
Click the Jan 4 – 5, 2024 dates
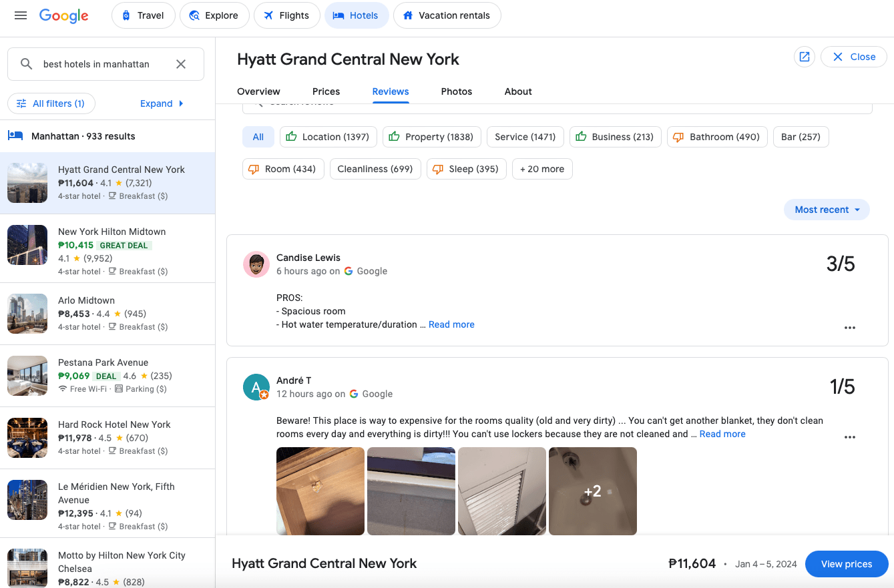[x=766, y=564]
